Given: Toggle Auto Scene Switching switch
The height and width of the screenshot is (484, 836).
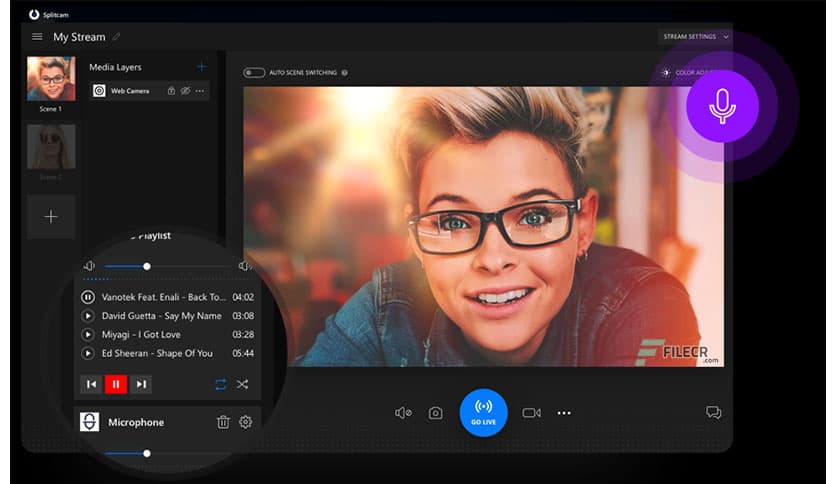Looking at the screenshot, I should (x=254, y=72).
